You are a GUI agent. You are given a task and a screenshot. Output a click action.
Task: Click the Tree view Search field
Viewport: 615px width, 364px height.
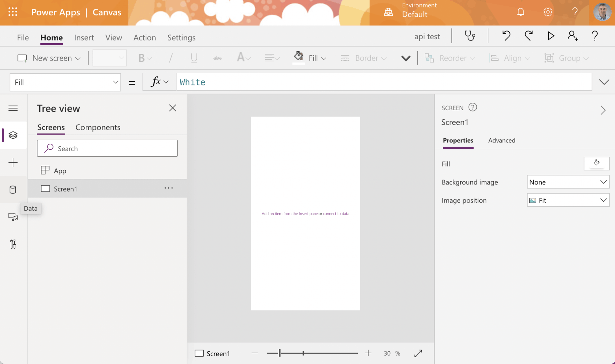tap(107, 148)
